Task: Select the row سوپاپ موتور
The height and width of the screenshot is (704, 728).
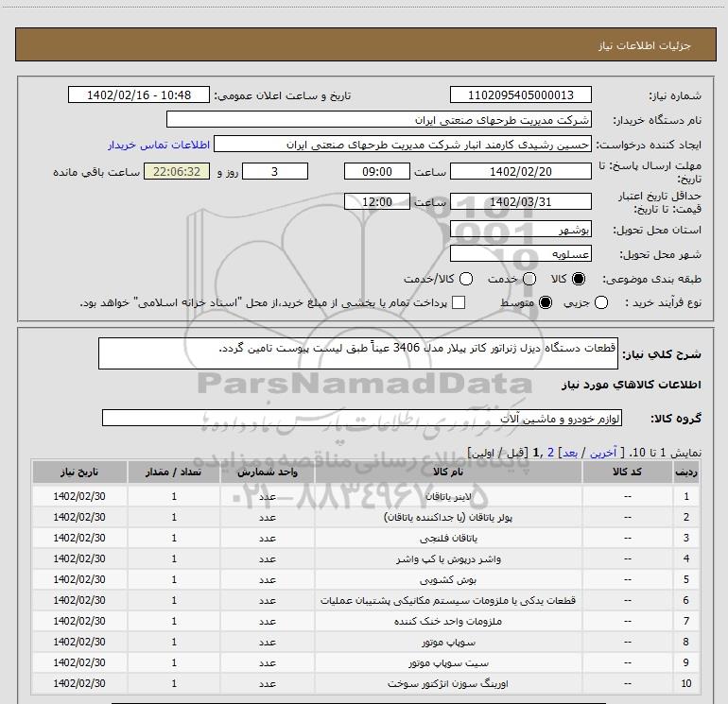Action: coord(365,642)
